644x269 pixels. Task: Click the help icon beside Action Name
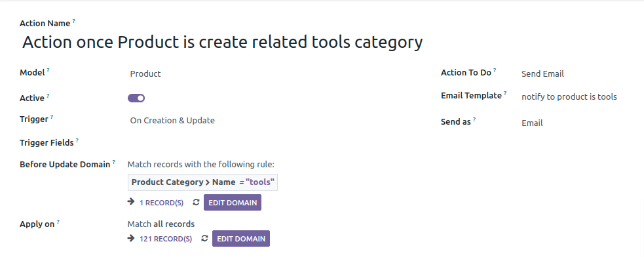(x=74, y=20)
